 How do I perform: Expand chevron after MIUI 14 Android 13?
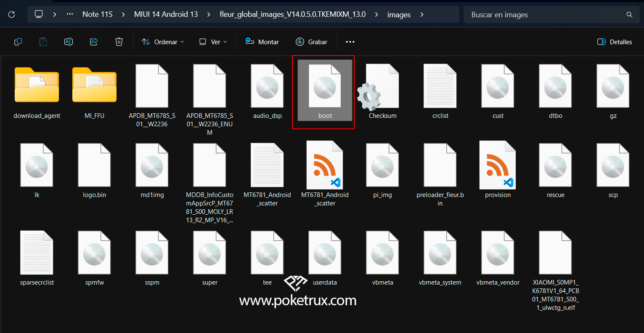(x=209, y=14)
